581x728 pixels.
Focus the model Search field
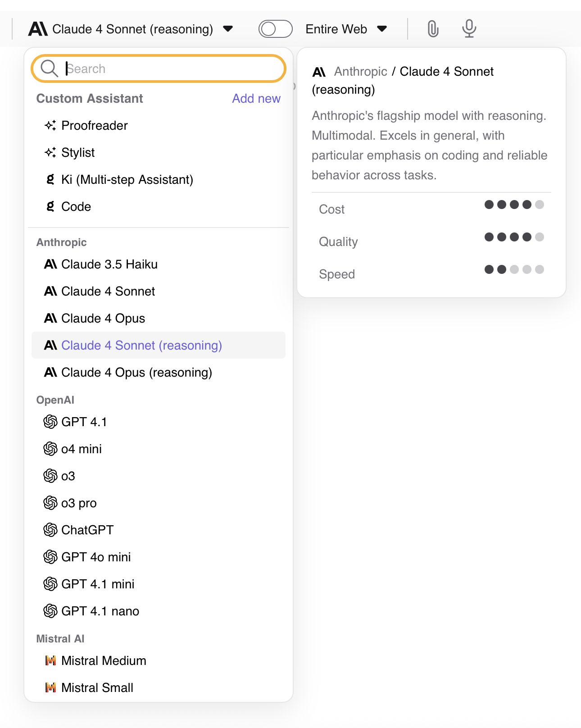coord(171,69)
